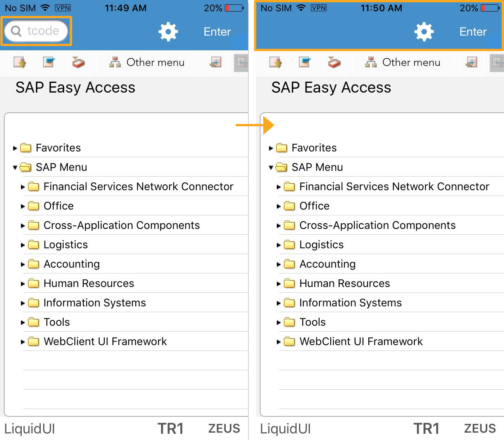Tap Add to Favorites star icon, left screen
504x440 pixels.
pos(216,62)
